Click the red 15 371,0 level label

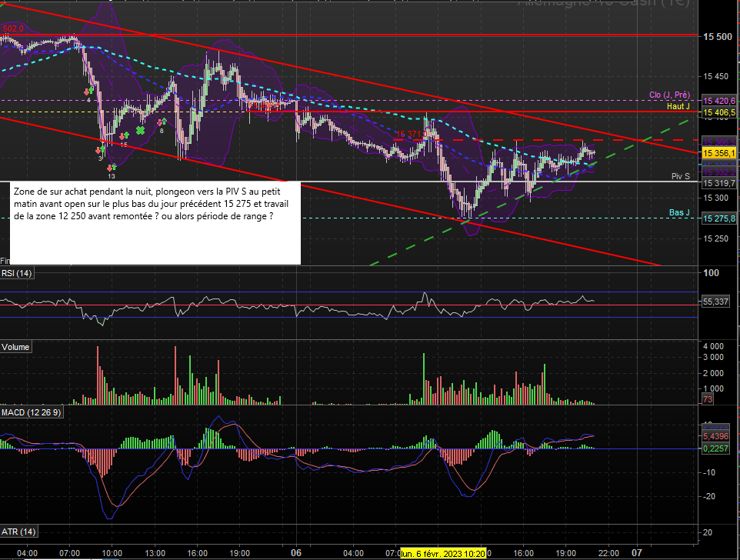(411, 135)
